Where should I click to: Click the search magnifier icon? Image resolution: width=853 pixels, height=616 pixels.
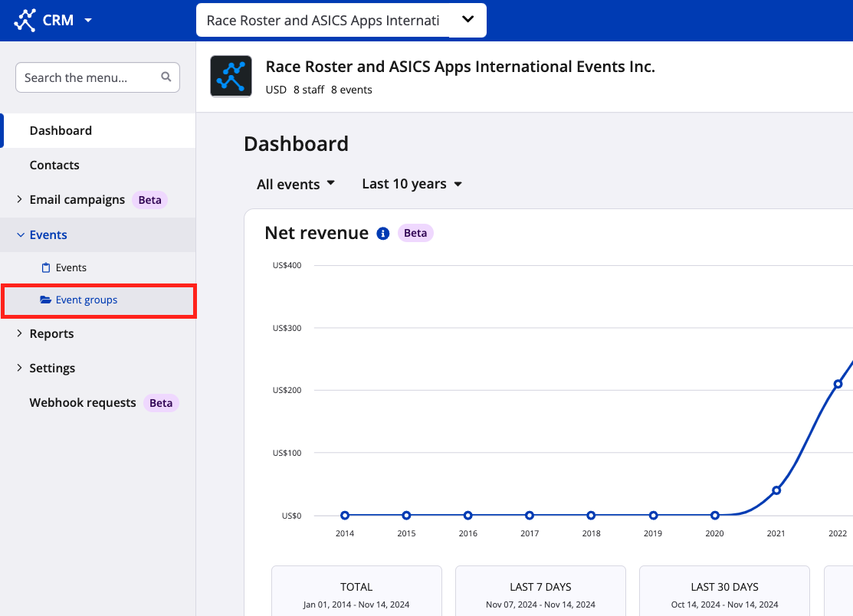coord(166,77)
